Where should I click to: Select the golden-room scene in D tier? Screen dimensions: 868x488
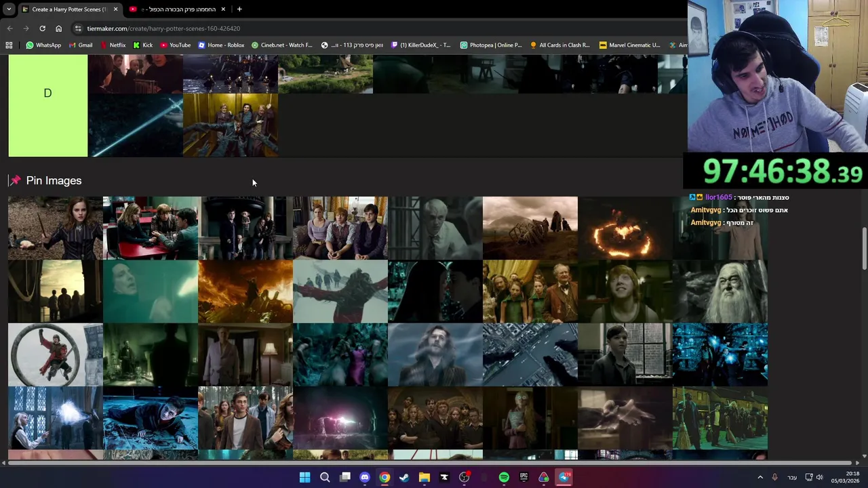tap(231, 125)
